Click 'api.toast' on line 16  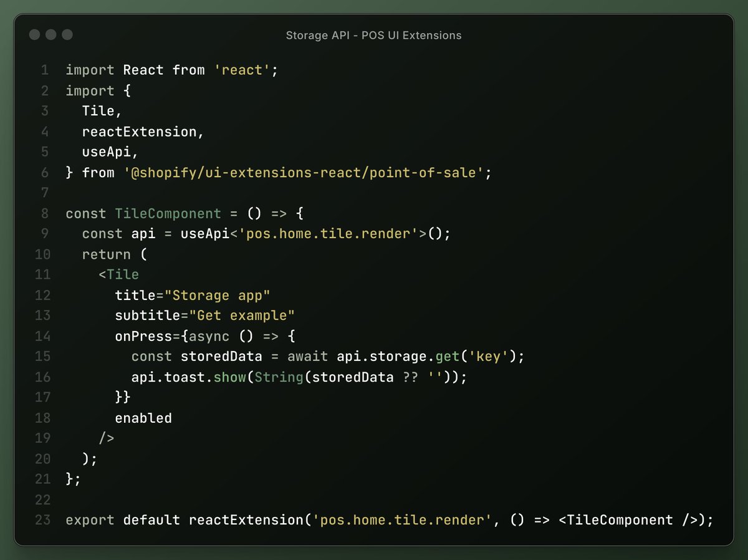click(168, 377)
